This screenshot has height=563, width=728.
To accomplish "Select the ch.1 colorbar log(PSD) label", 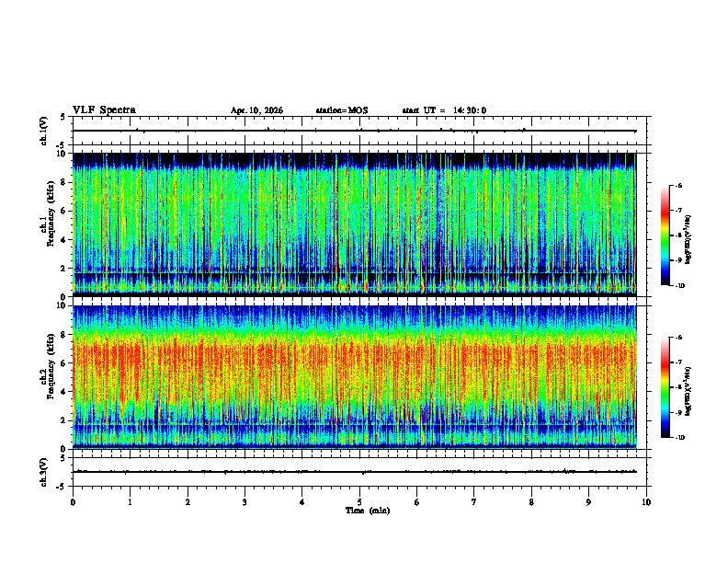I will (688, 240).
